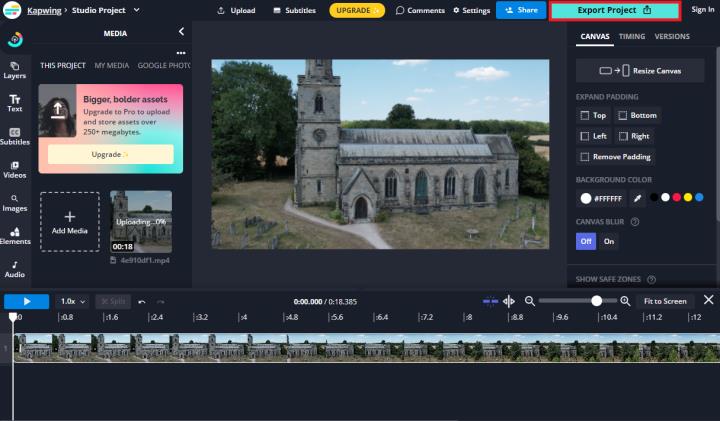
Task: Open the Elements sidebar panel
Action: point(15,236)
